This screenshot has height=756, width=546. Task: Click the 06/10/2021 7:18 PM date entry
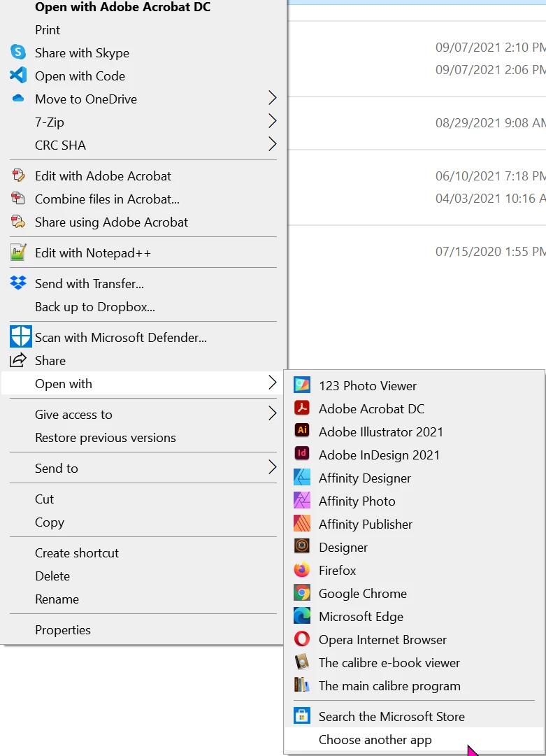[x=490, y=176]
